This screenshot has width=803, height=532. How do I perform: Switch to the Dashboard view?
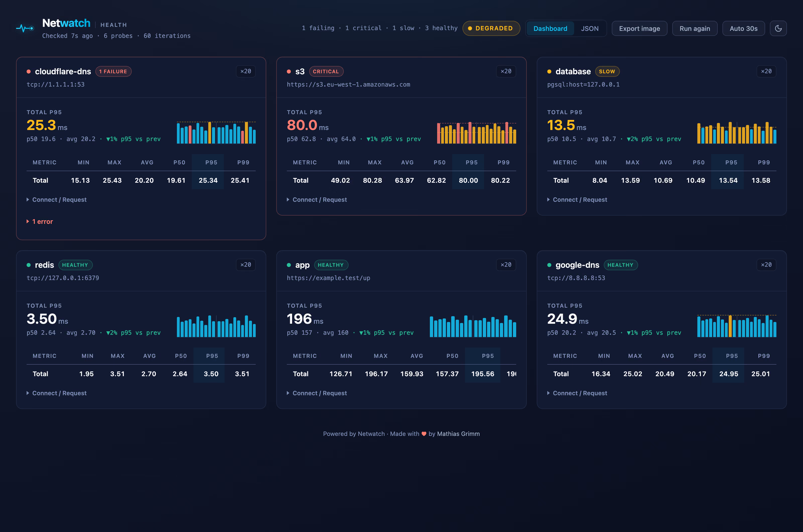pyautogui.click(x=550, y=29)
